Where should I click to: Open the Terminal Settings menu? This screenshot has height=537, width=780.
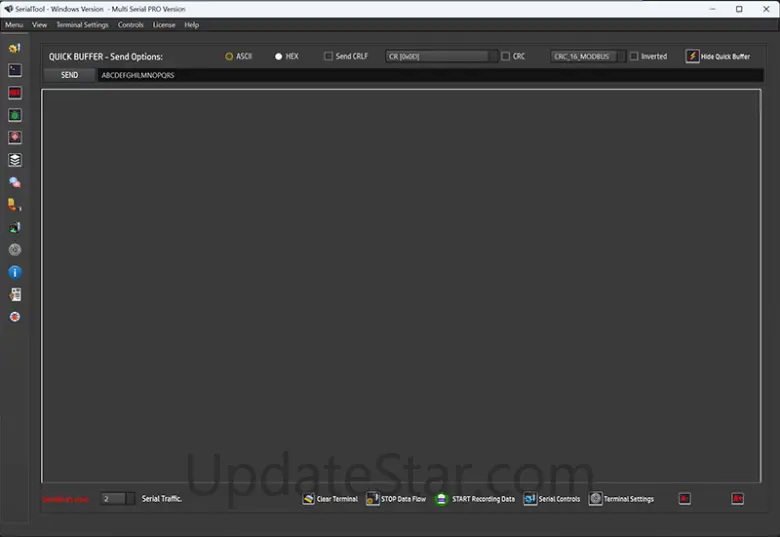click(82, 25)
